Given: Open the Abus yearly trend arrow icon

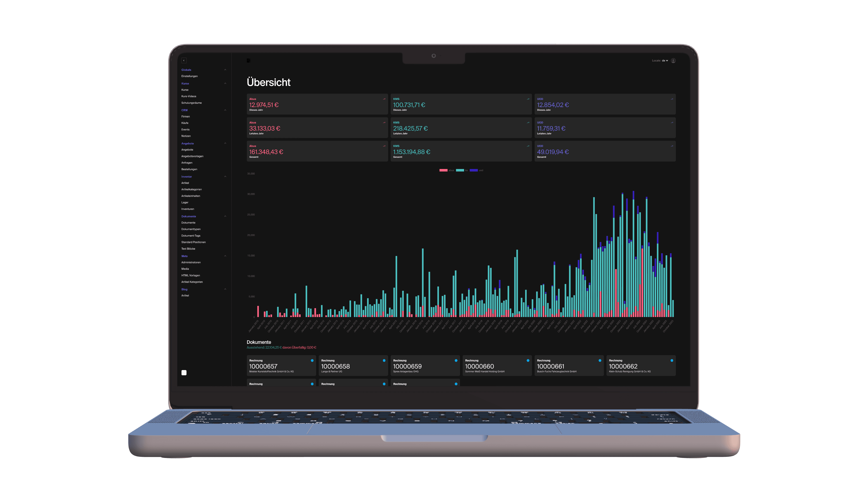Looking at the screenshot, I should click(x=384, y=99).
